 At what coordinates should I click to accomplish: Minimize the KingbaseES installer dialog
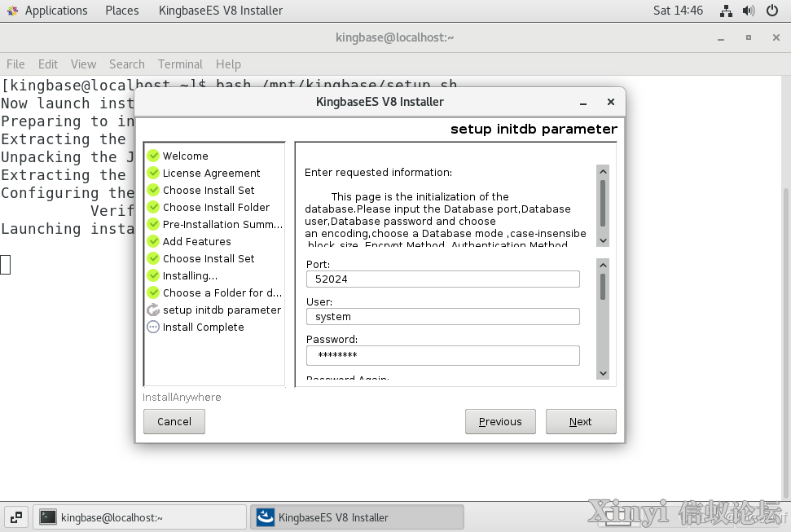coord(583,103)
